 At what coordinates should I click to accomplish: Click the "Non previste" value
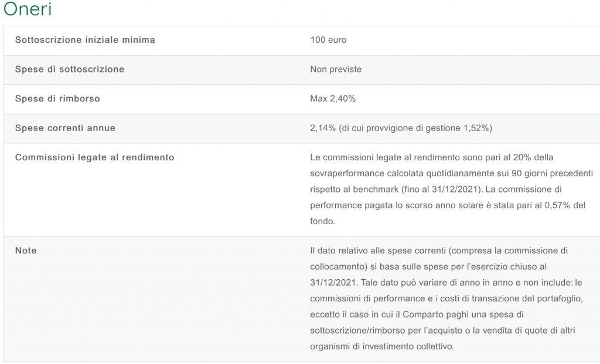(336, 69)
